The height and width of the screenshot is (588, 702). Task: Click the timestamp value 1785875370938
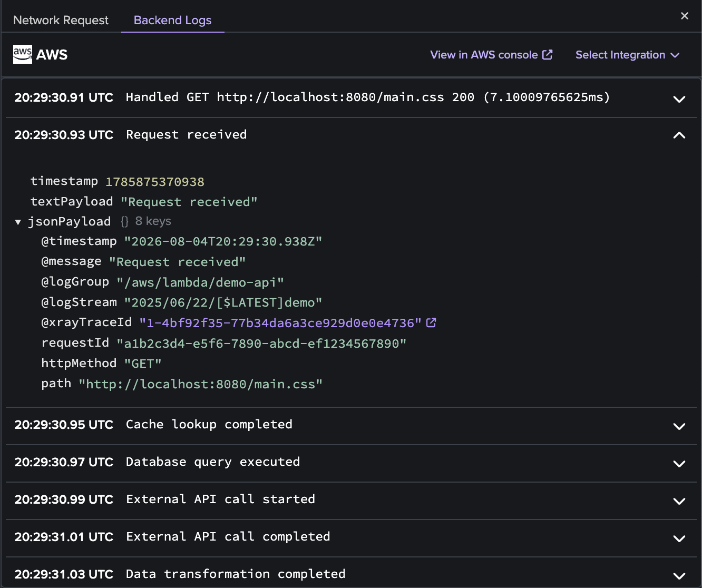(155, 182)
